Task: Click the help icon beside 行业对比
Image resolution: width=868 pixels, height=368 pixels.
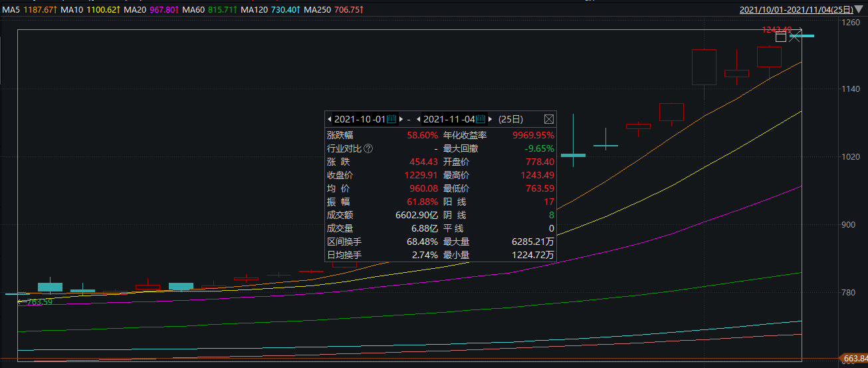Action: pos(369,148)
